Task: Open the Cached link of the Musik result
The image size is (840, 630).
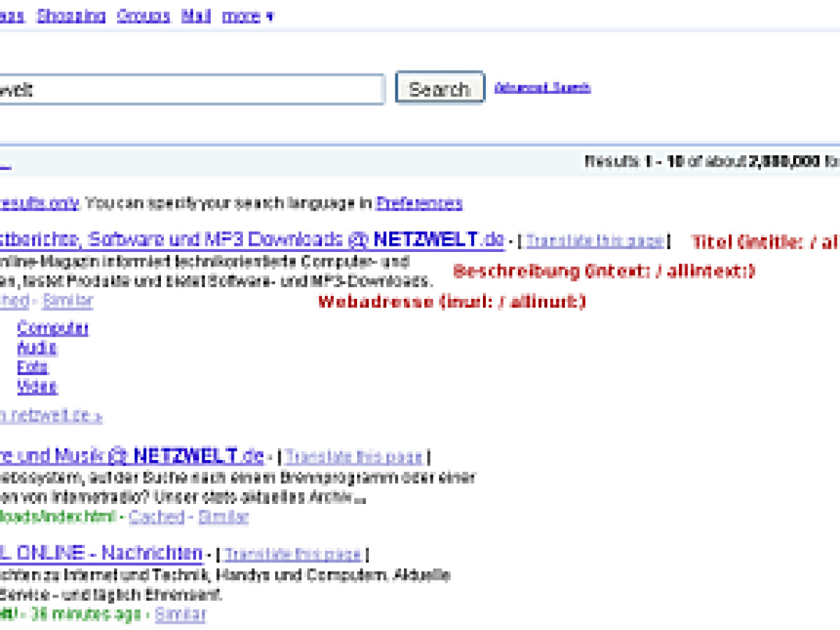Action: tap(157, 517)
